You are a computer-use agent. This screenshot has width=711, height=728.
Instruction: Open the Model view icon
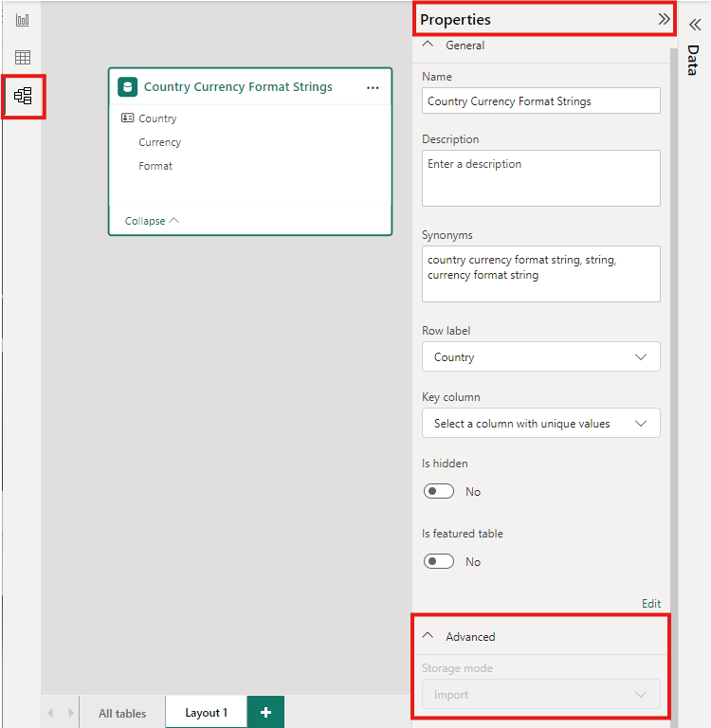[23, 96]
